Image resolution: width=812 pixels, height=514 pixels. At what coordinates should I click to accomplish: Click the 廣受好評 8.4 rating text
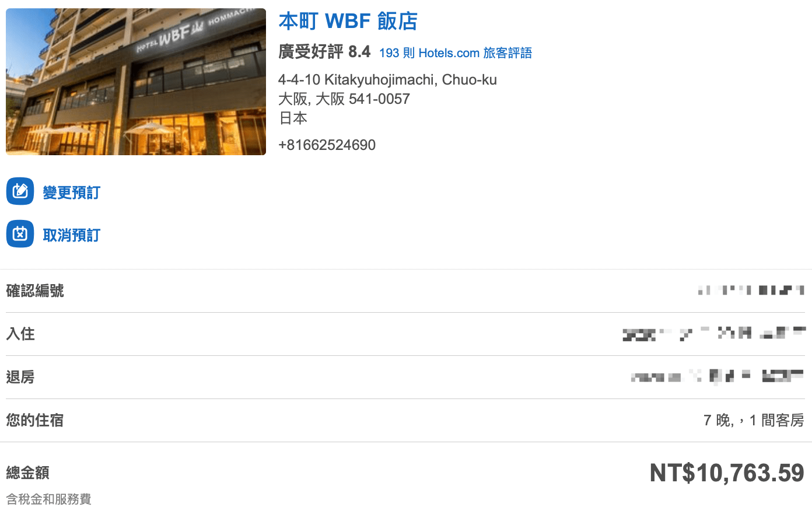[x=324, y=52]
